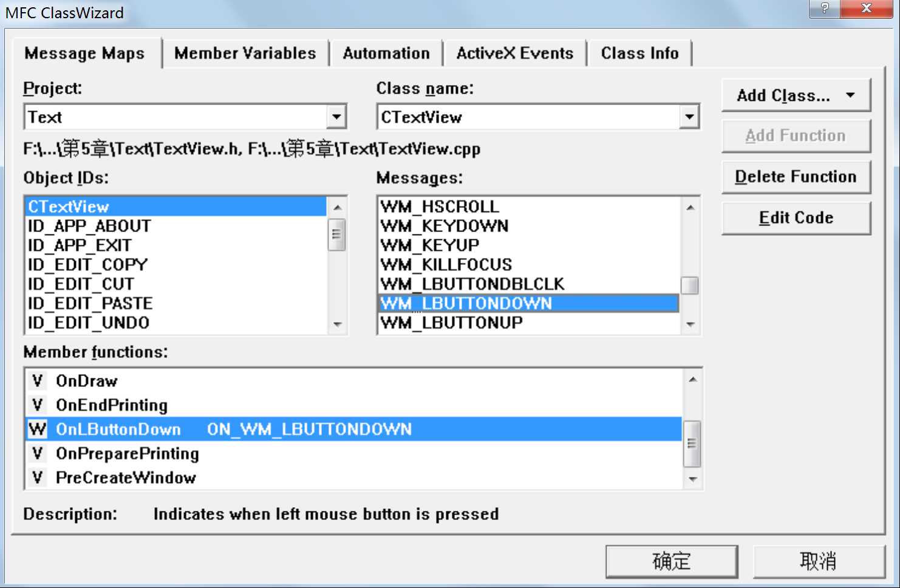
Task: Select ID_EDIT_CUT in Object IDs
Action: point(176,284)
